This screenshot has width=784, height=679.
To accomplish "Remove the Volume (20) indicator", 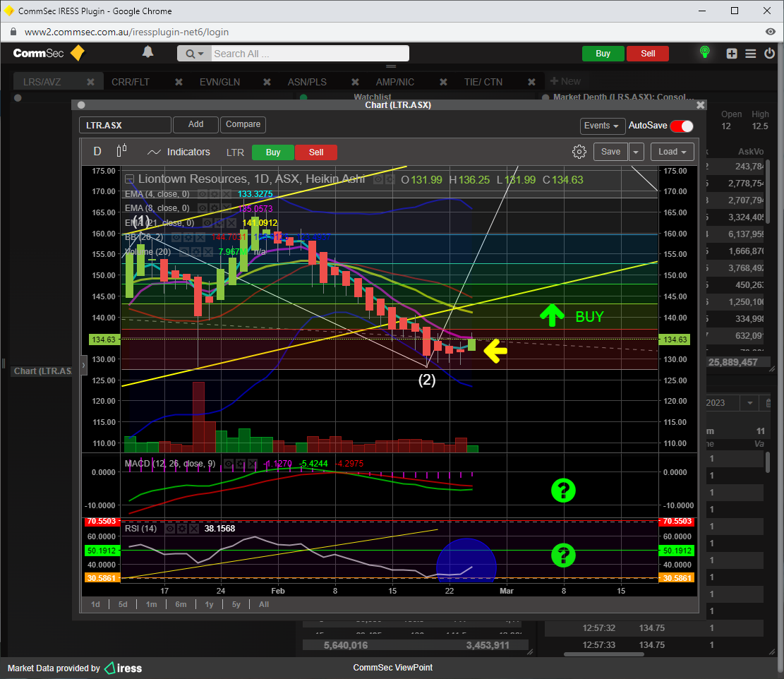I will 207,251.
